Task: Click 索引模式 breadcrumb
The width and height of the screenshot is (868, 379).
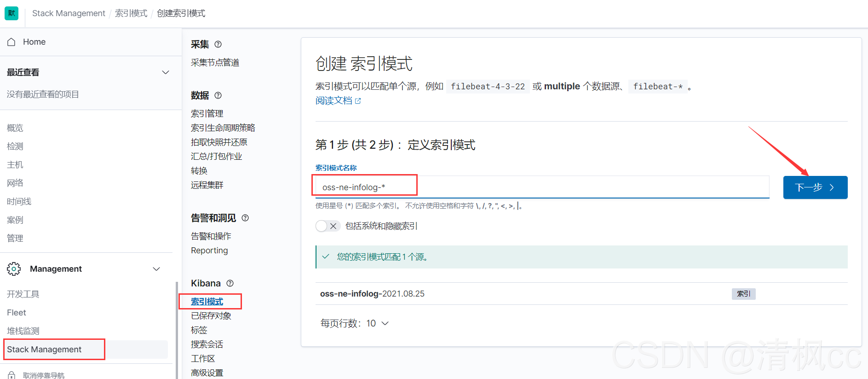Action: pos(131,13)
